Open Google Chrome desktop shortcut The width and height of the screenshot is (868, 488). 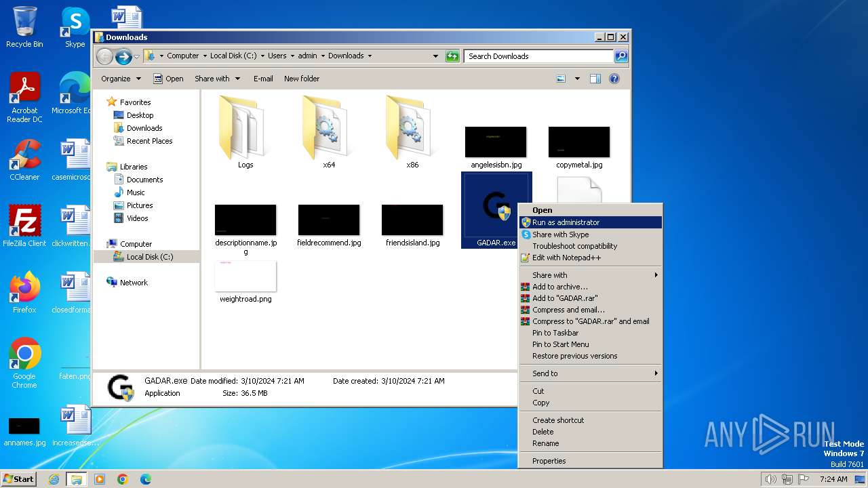(x=24, y=363)
